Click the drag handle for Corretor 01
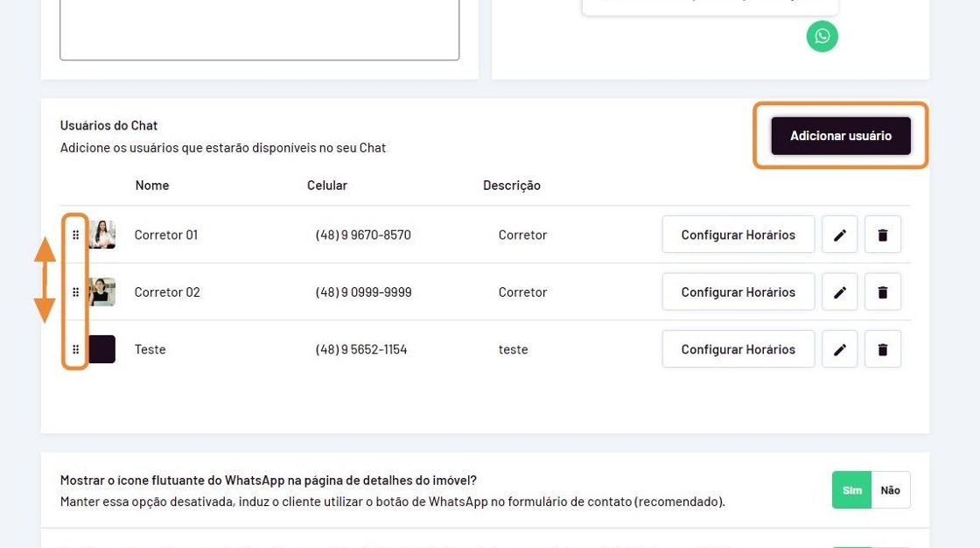This screenshot has height=548, width=980. [x=75, y=235]
